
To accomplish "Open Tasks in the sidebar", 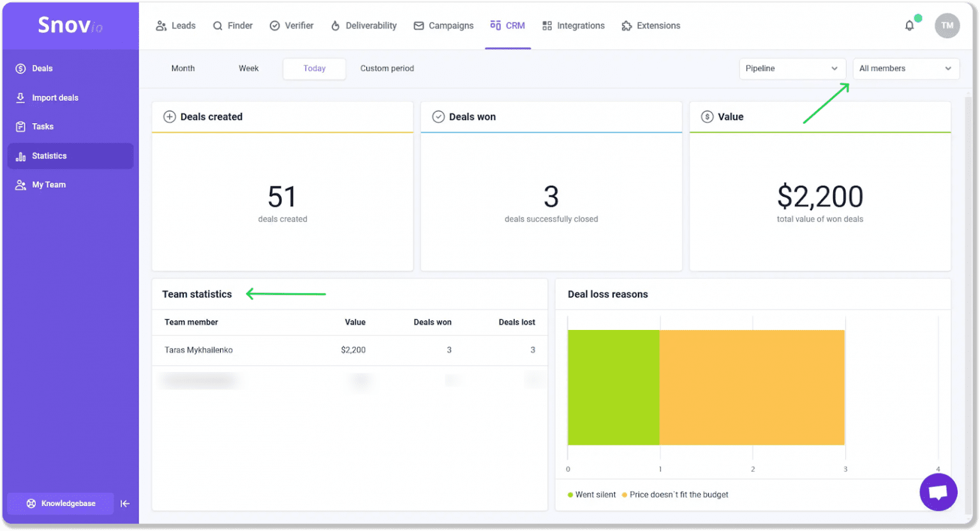I will pos(43,126).
